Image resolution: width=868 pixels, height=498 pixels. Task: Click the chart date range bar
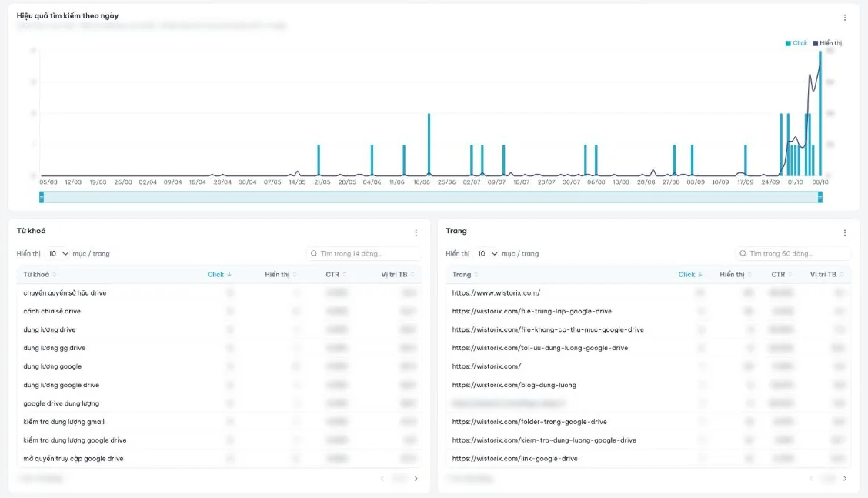(431, 196)
